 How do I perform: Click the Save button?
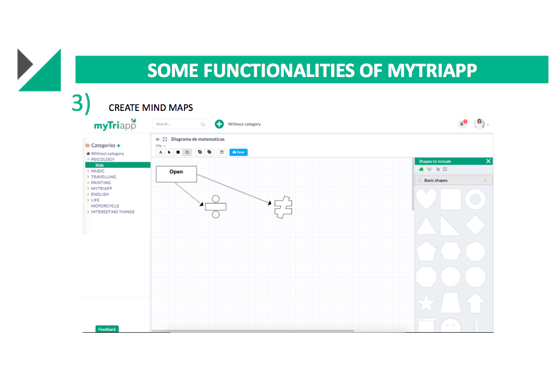239,152
